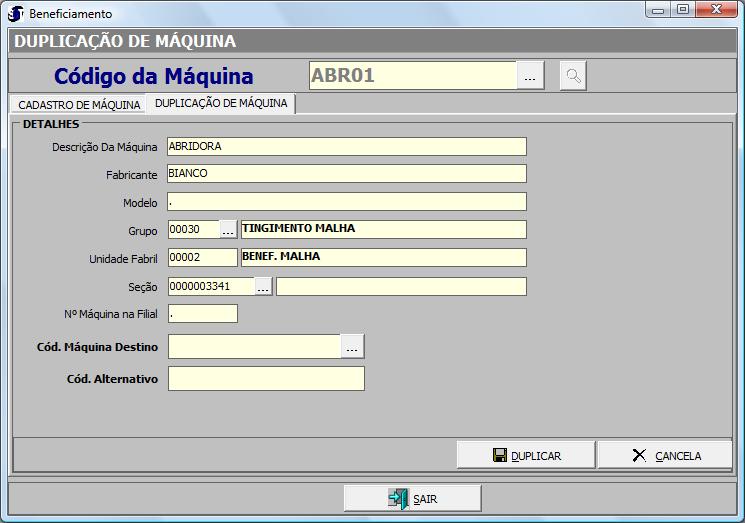The height and width of the screenshot is (523, 745).
Task: Open the Grupo lookup ellipsis button
Action: coord(228,230)
